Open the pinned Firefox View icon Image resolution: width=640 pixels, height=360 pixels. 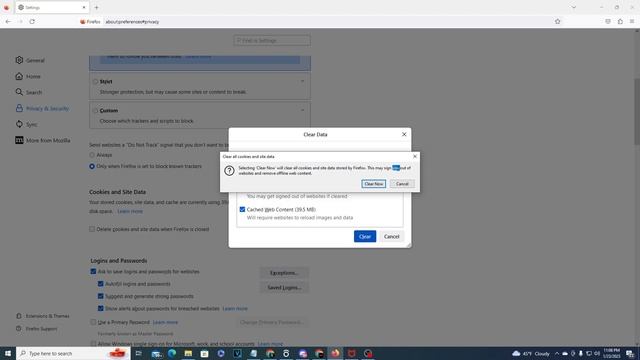tap(6, 7)
